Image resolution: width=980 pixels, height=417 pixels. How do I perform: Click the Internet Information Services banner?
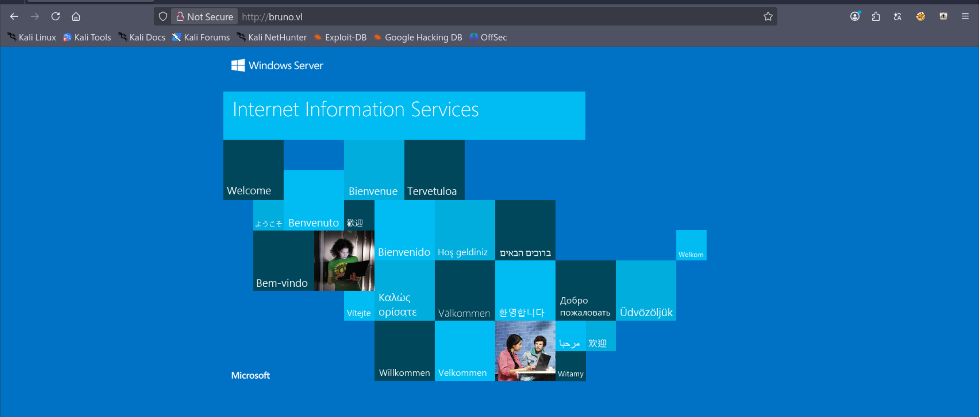pos(404,115)
